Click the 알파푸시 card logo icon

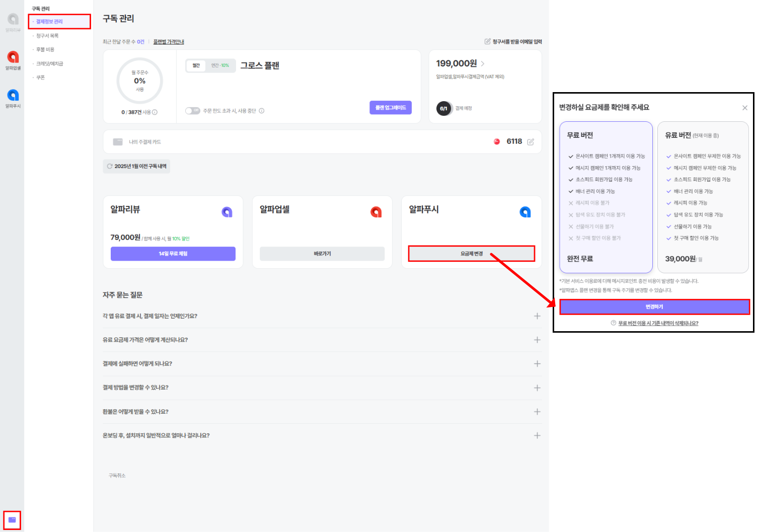click(525, 212)
